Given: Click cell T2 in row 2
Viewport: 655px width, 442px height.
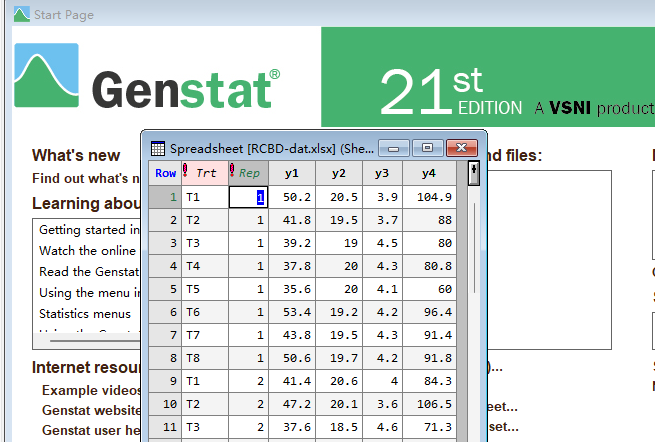Looking at the screenshot, I should coord(205,220).
